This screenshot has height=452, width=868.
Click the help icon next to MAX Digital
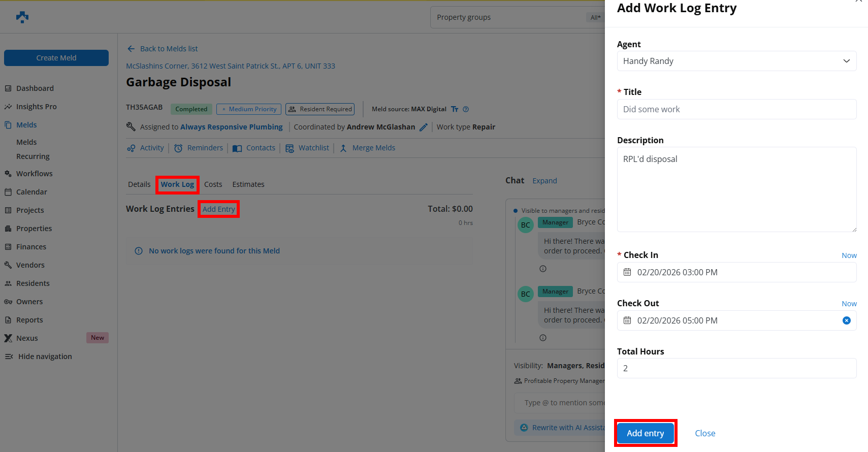(466, 109)
